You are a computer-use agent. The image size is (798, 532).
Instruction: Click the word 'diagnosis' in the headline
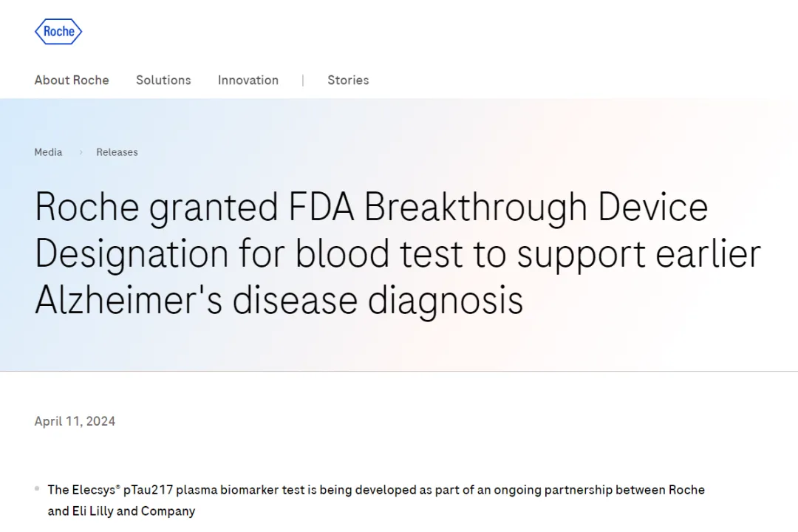446,300
